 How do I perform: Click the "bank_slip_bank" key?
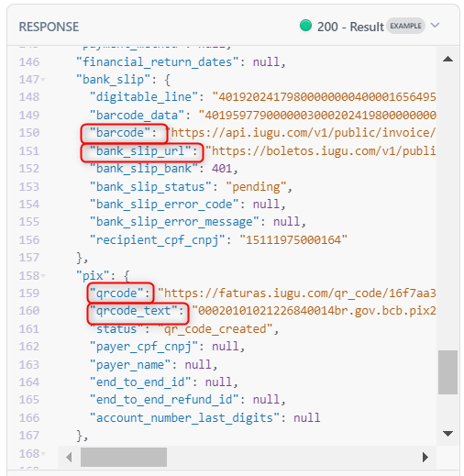(x=144, y=169)
